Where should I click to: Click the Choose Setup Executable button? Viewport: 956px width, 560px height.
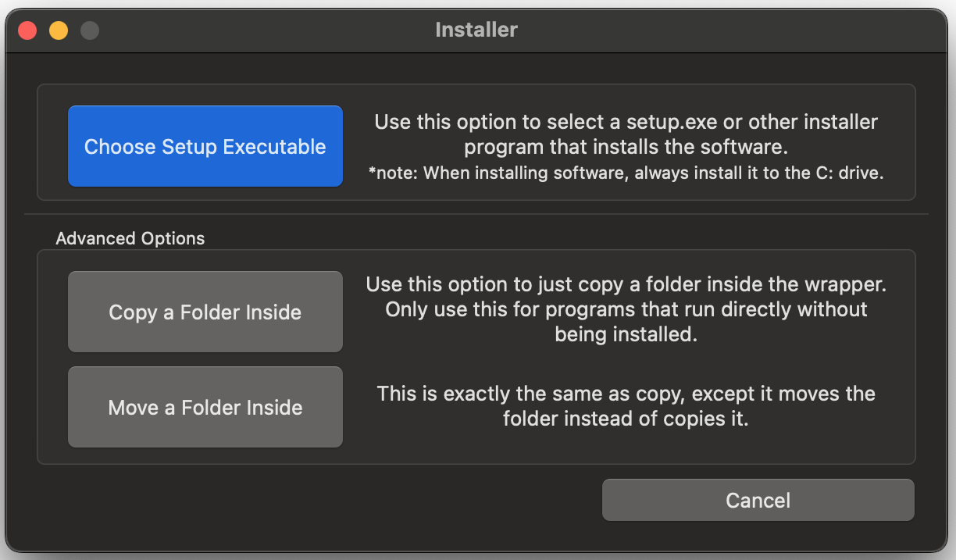click(205, 147)
